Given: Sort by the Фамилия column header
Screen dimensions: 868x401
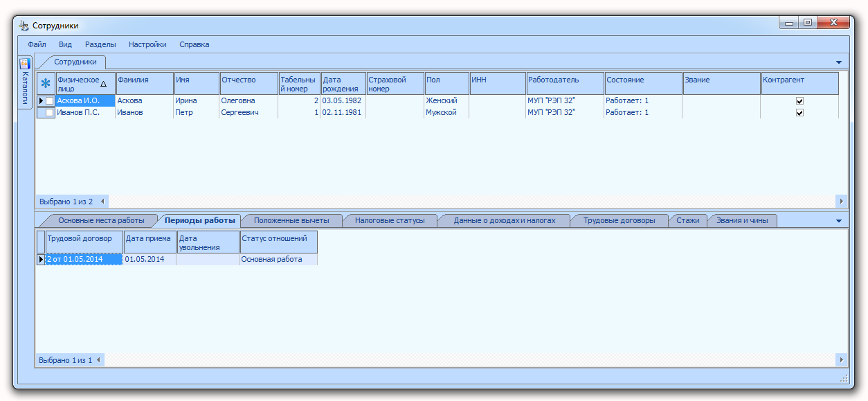Looking at the screenshot, I should [145, 83].
